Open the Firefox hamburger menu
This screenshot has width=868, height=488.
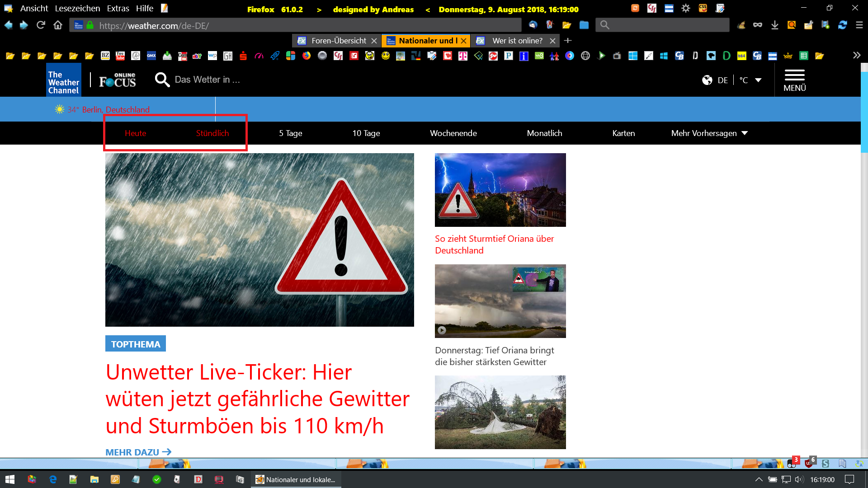point(859,25)
